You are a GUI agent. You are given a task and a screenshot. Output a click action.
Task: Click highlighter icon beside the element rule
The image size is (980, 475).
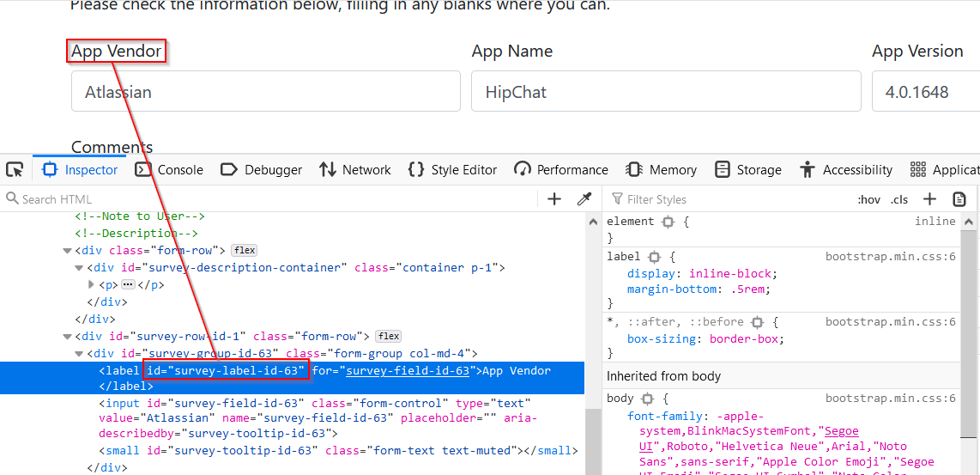(668, 222)
